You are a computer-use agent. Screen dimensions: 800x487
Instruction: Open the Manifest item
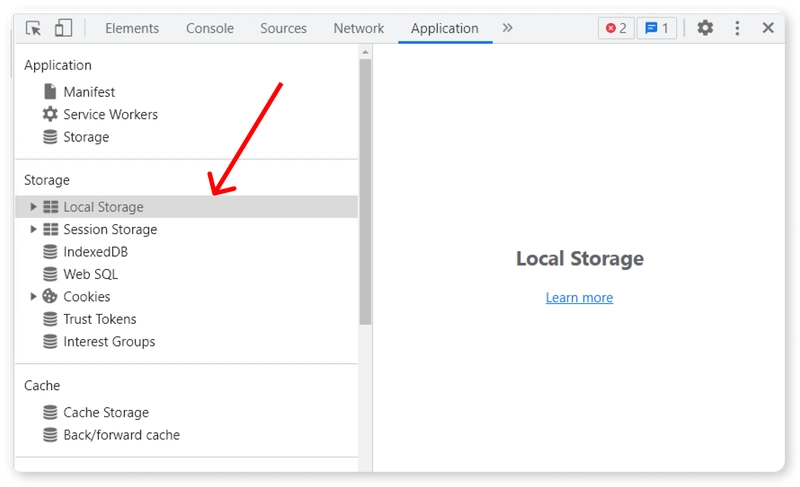(89, 92)
